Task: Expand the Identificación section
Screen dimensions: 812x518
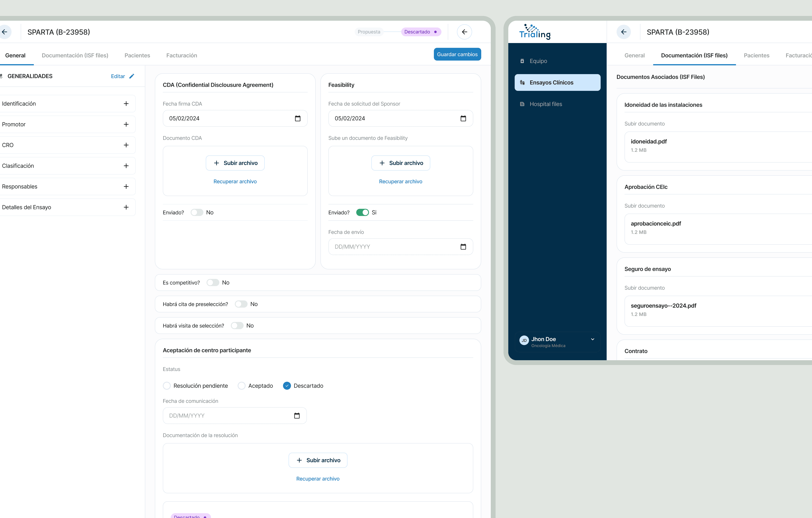Action: tap(126, 104)
